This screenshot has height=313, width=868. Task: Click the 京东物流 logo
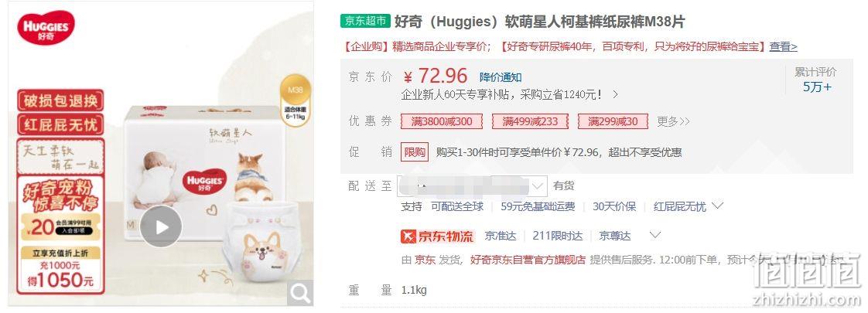pyautogui.click(x=438, y=236)
